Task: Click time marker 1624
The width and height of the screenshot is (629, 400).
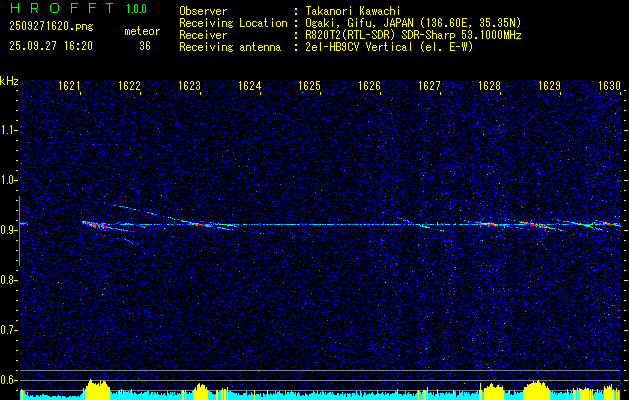Action: pyautogui.click(x=250, y=85)
